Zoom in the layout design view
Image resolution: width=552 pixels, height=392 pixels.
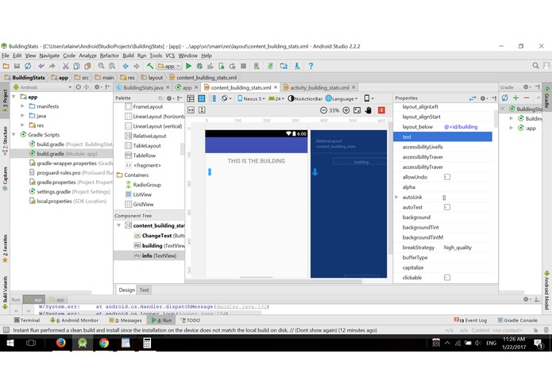[x=346, y=110]
